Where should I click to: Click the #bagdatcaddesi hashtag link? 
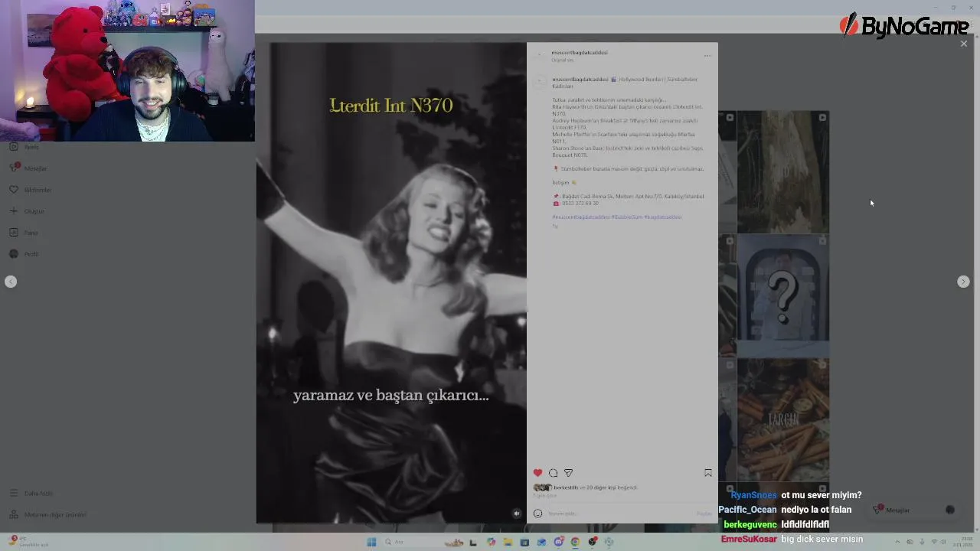[662, 217]
